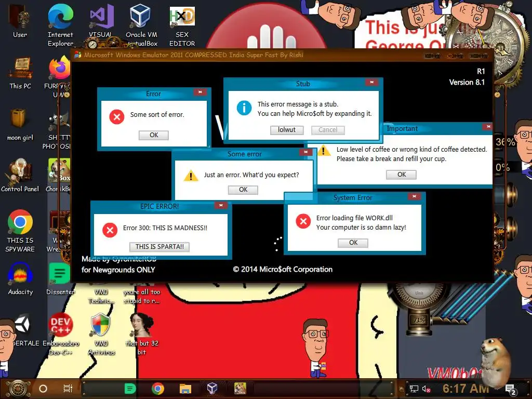Click the steampunk Start button on taskbar
Image resolution: width=532 pixels, height=399 pixels.
tap(18, 389)
